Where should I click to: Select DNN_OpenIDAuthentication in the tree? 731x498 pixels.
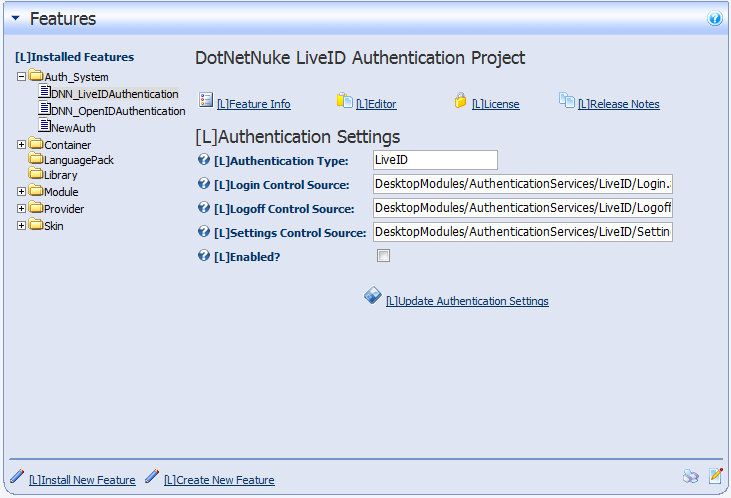click(x=118, y=111)
